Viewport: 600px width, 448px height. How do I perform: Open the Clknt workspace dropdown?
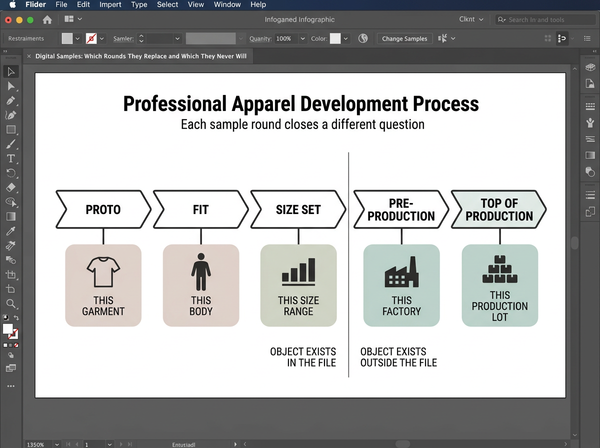coord(471,19)
